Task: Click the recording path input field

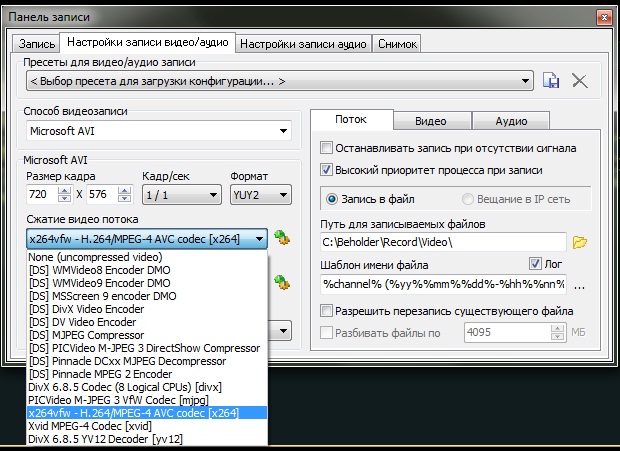Action: (x=442, y=242)
